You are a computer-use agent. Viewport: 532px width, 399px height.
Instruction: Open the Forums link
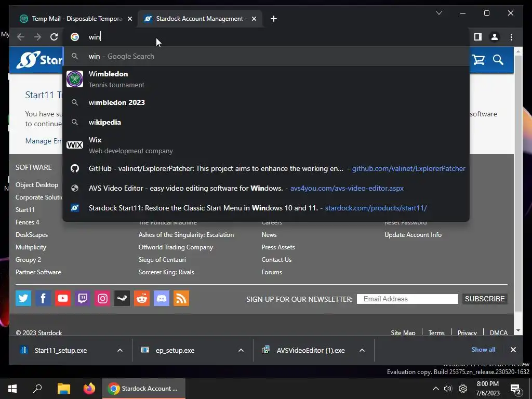tap(272, 272)
